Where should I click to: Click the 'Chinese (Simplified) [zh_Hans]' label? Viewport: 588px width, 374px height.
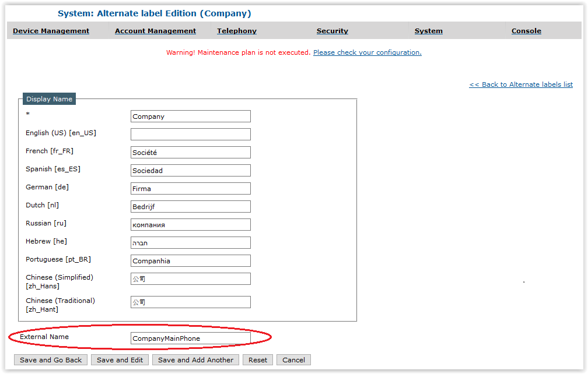coord(60,281)
